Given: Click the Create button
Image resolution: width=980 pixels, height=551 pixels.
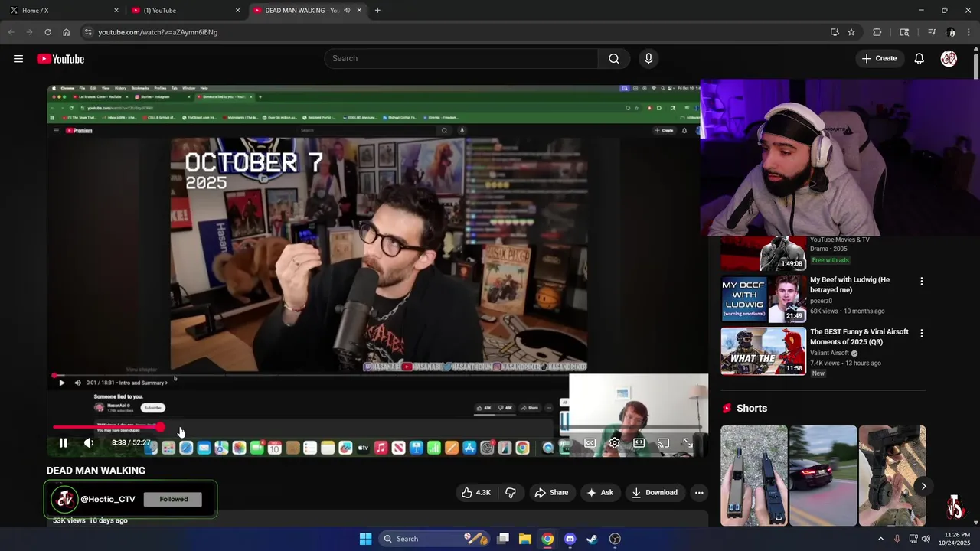Looking at the screenshot, I should pyautogui.click(x=879, y=59).
